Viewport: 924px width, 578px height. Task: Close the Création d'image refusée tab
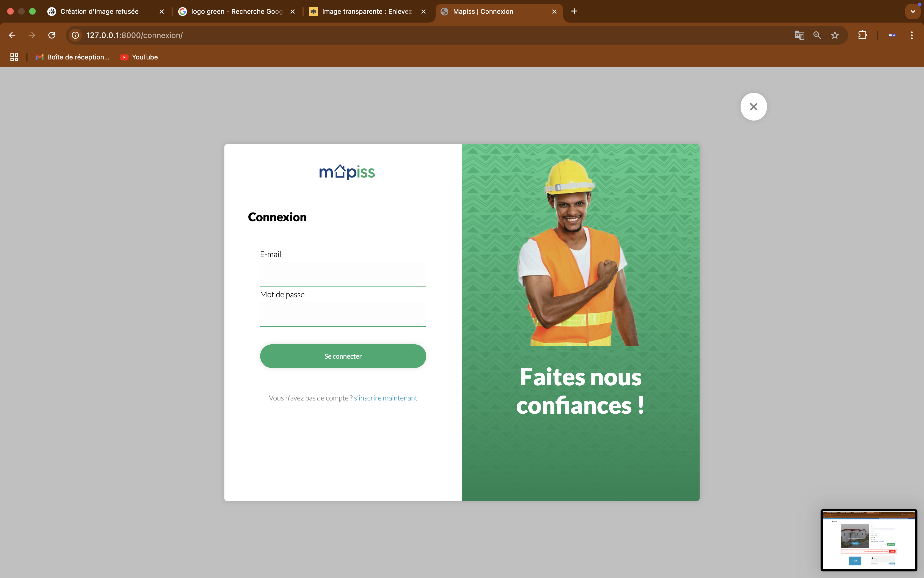pyautogui.click(x=161, y=12)
